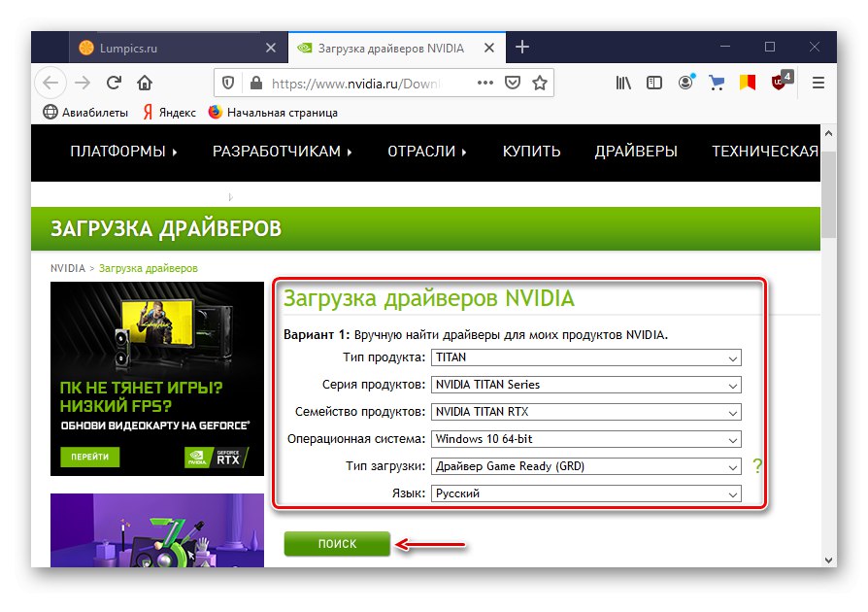
Task: Expand the ПЛАТФОРМЫ menu
Action: coord(123,152)
